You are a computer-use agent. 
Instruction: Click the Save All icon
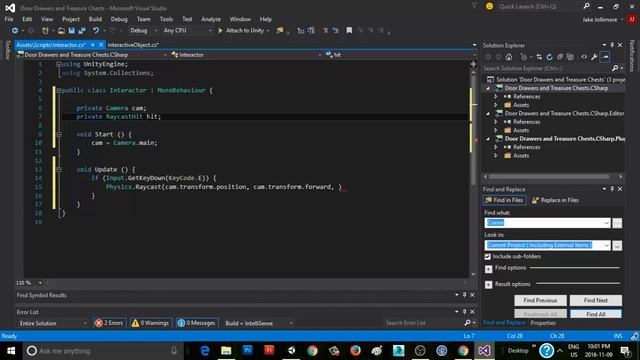82,31
